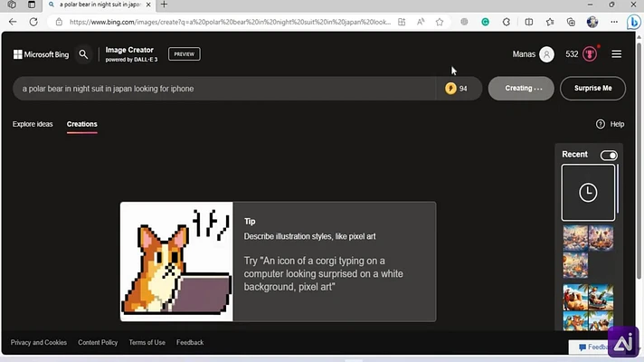Go back using the browser back arrow
The width and height of the screenshot is (644, 362).
pyautogui.click(x=13, y=22)
